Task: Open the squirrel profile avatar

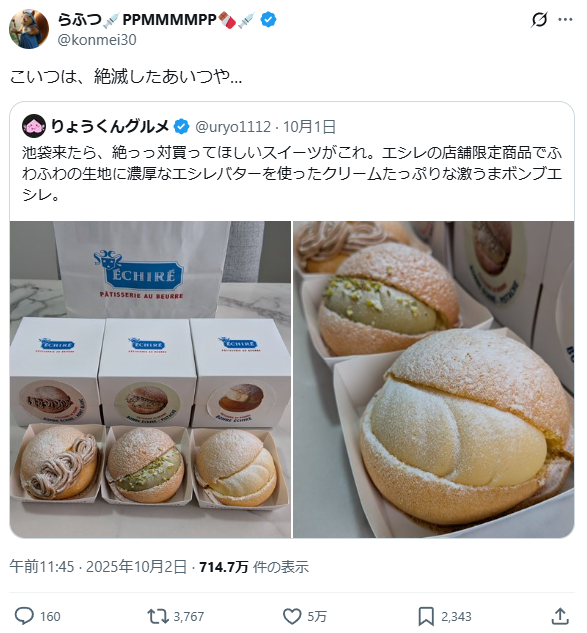Action: pyautogui.click(x=29, y=29)
